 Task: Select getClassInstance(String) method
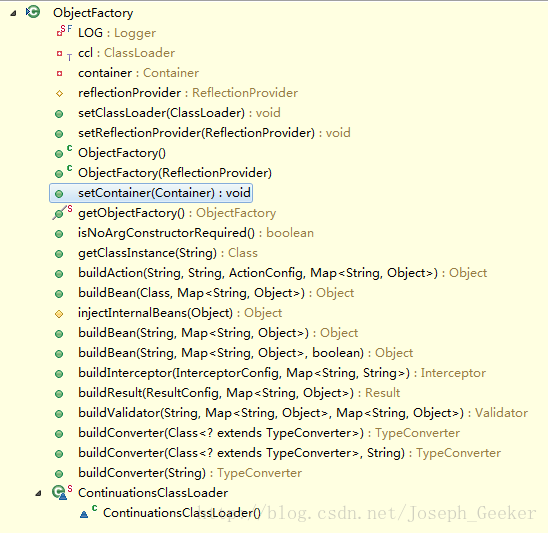pyautogui.click(x=168, y=253)
